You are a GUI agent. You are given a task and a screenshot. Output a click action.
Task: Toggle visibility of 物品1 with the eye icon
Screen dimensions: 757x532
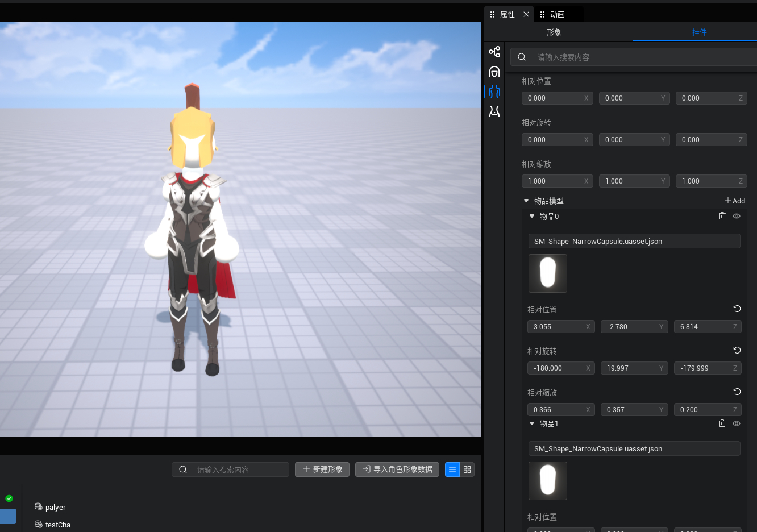click(x=737, y=423)
